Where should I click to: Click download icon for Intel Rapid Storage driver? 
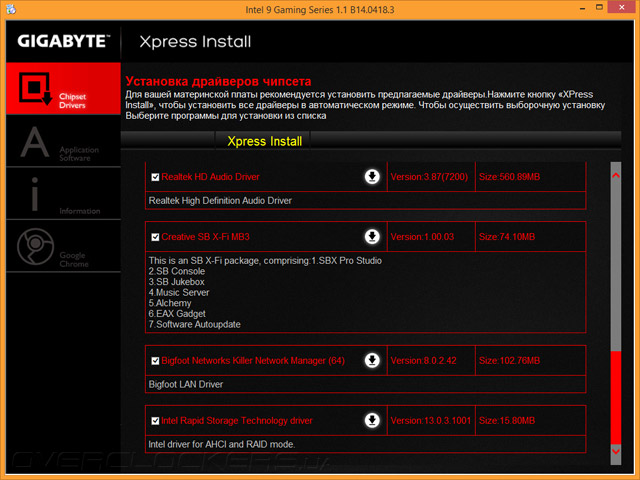click(x=372, y=420)
